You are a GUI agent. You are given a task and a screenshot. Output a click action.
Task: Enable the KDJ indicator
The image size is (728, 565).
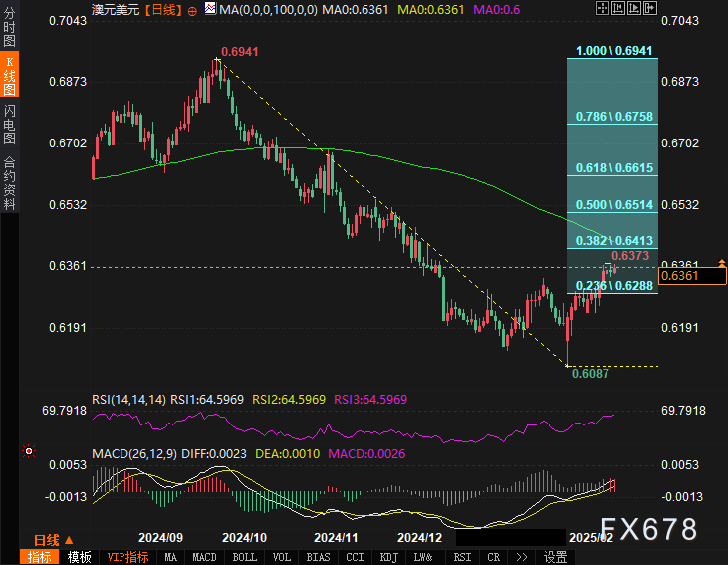[387, 557]
